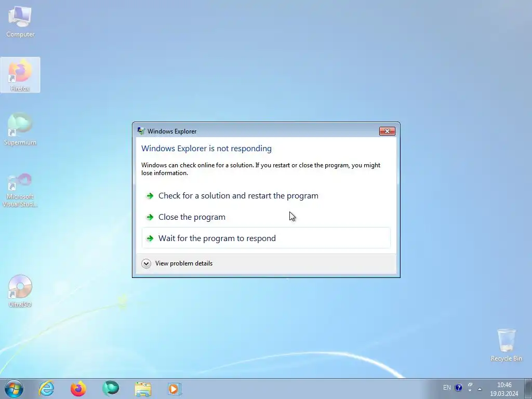This screenshot has width=532, height=399.
Task: Click the 'Windows Explorer is not responding' heading
Action: (206, 149)
